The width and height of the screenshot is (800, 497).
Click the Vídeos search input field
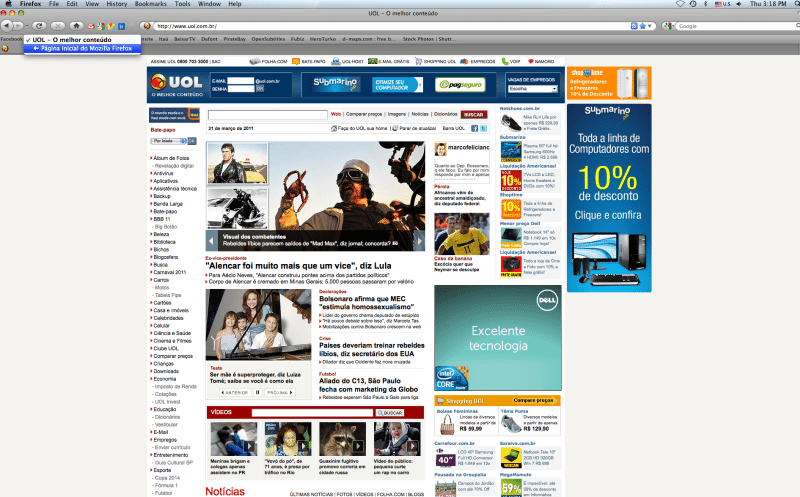(x=312, y=412)
